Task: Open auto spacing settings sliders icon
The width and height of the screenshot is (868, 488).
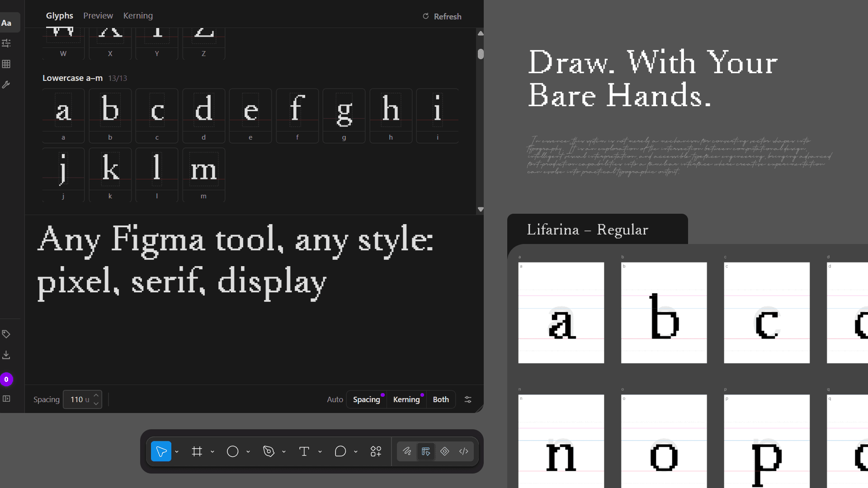Action: coord(468,399)
